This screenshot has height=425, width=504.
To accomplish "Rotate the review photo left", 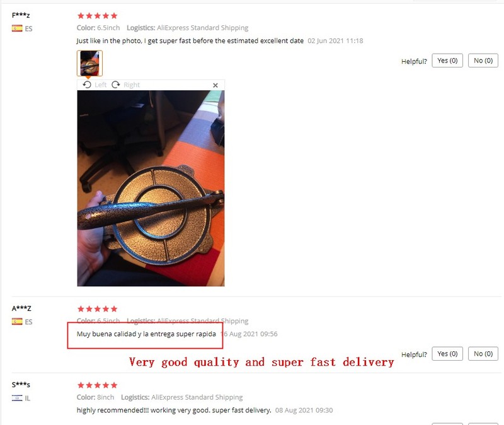I will [x=94, y=85].
